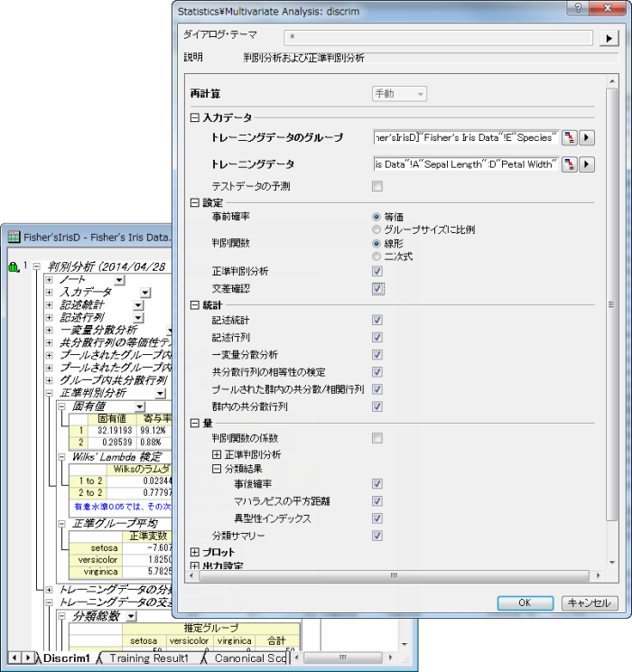632x672 pixels.
Task: Toggle 交差確認 checkbox
Action: tap(377, 288)
